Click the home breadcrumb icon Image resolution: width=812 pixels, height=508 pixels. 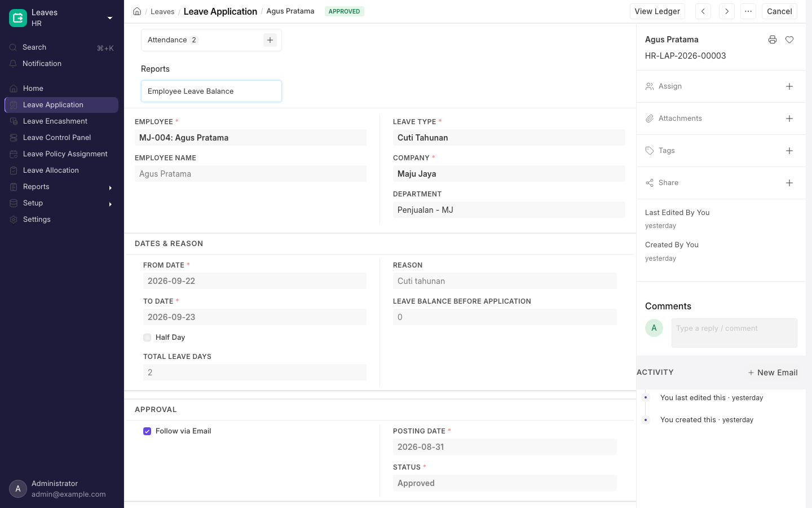(137, 11)
